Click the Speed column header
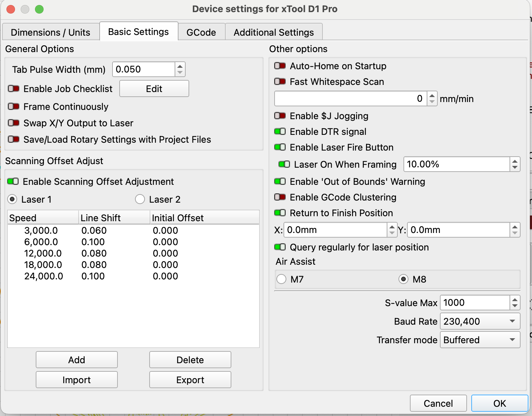The width and height of the screenshot is (532, 416). pos(43,218)
